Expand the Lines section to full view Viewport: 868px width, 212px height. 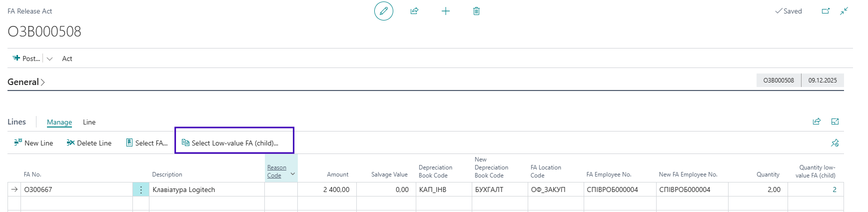pyautogui.click(x=835, y=121)
